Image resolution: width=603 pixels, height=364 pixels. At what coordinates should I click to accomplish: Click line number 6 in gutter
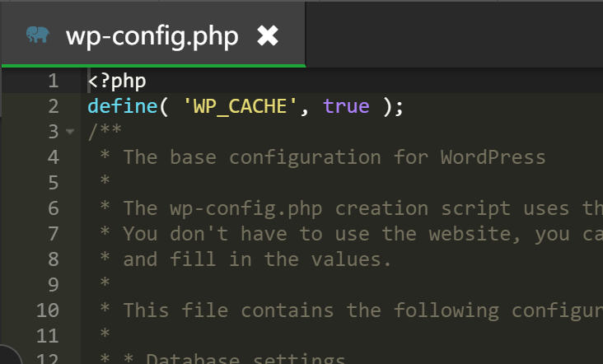(x=54, y=208)
